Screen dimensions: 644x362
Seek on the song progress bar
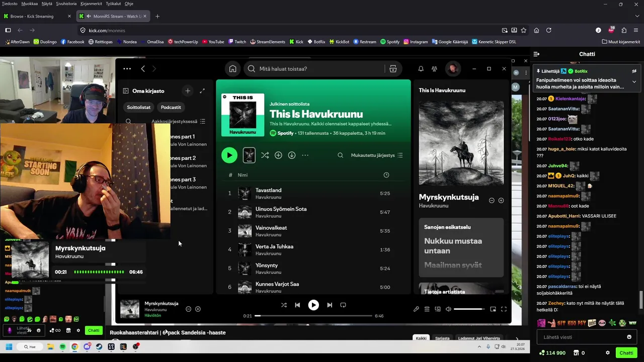point(313,316)
